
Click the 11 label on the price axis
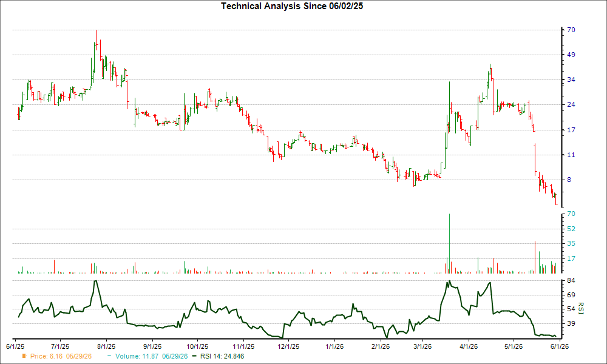pos(571,155)
